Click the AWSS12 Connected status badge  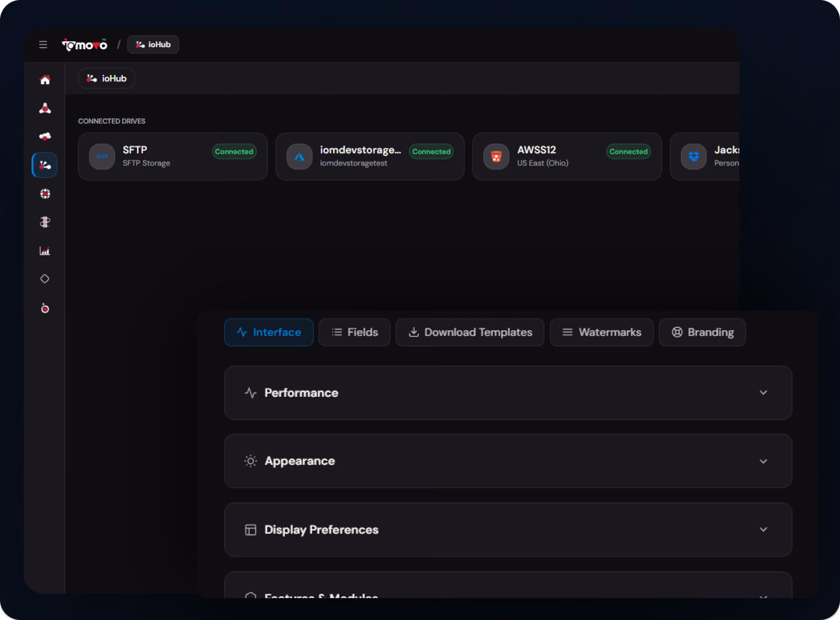(x=629, y=152)
